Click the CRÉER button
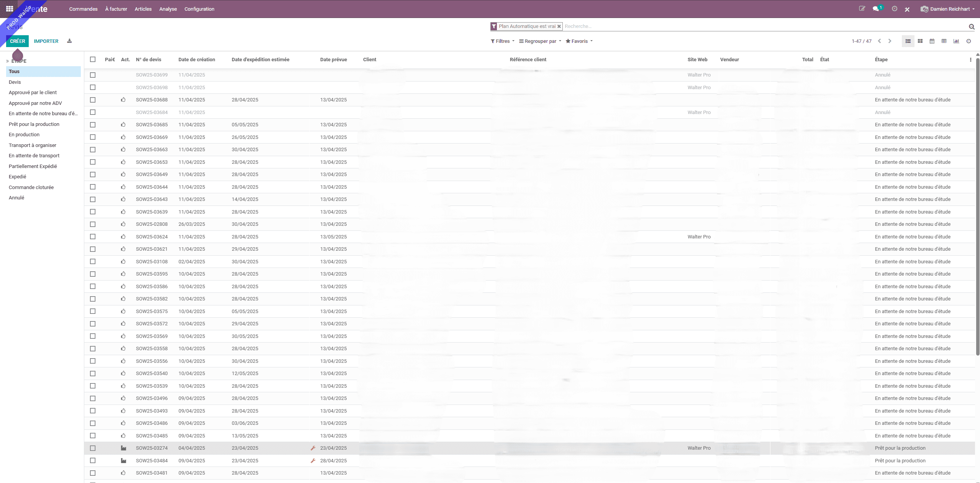 point(18,41)
